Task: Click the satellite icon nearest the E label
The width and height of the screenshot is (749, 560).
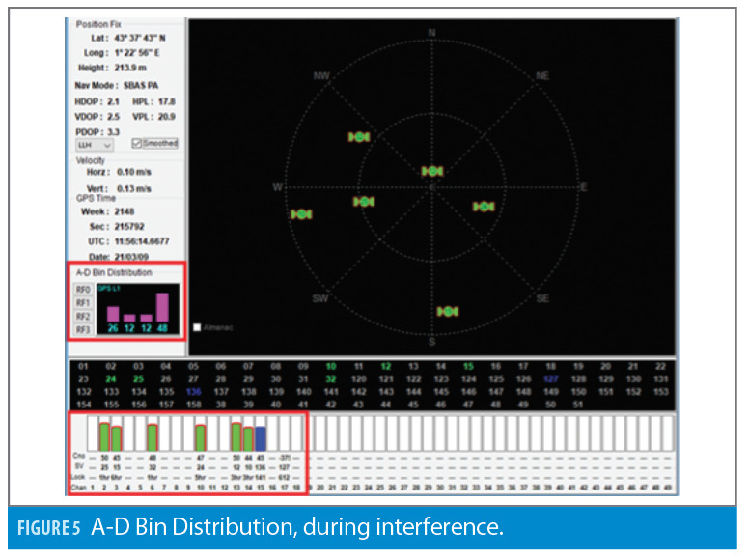Action: point(484,206)
